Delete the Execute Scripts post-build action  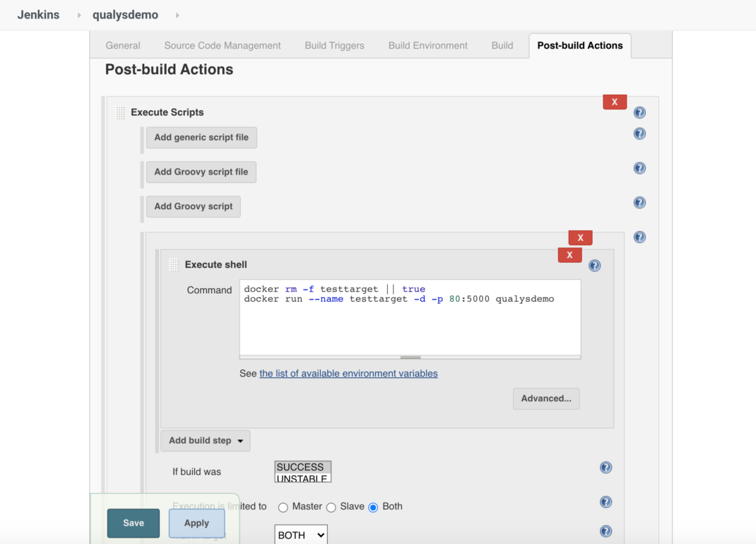click(x=615, y=102)
